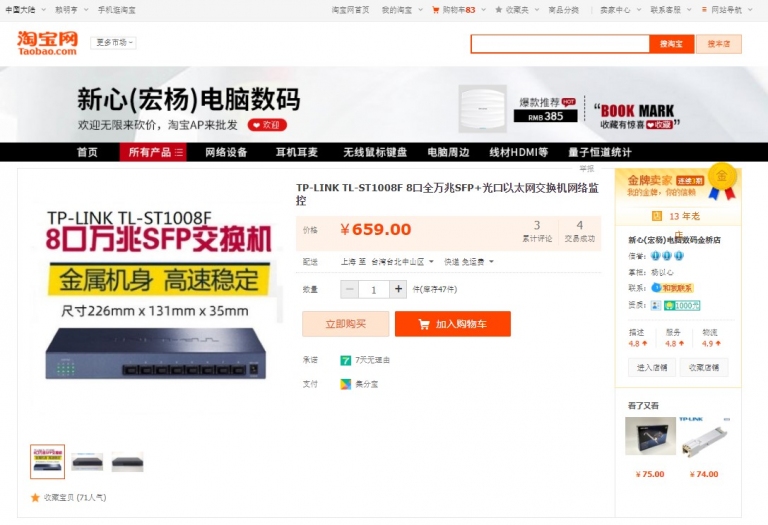This screenshot has height=525, width=768.
Task: Click the HOT recommended product badge
Action: pyautogui.click(x=568, y=102)
